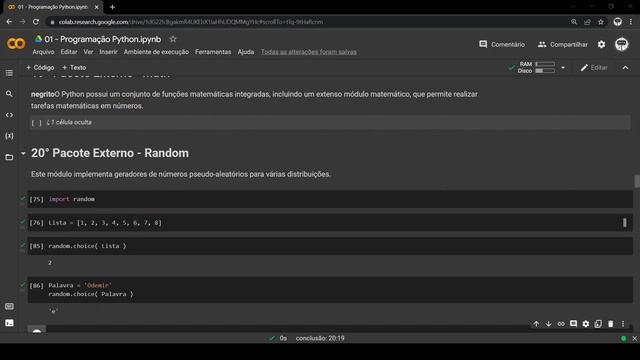Image resolution: width=640 pixels, height=360 pixels.
Task: Open the terminal icon at sidebar bottom
Action: pos(9,323)
